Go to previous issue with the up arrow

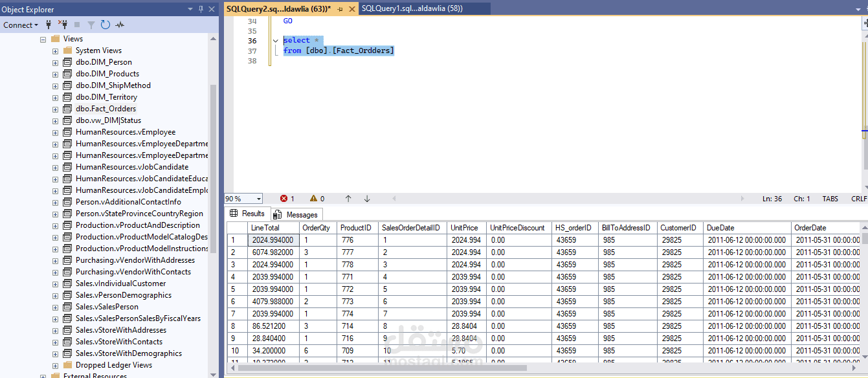tap(348, 199)
